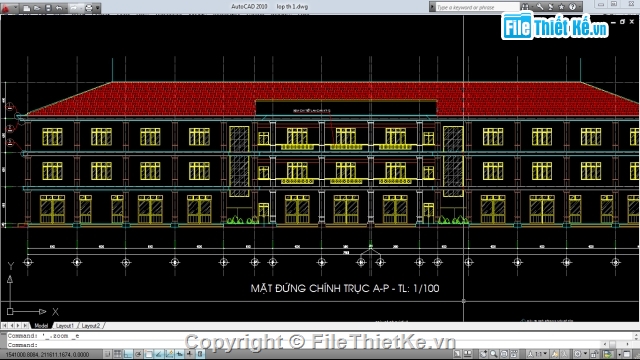Viewport: 640px width, 360px height.
Task: Toggle Lineweight display in status bar
Action: (190, 354)
